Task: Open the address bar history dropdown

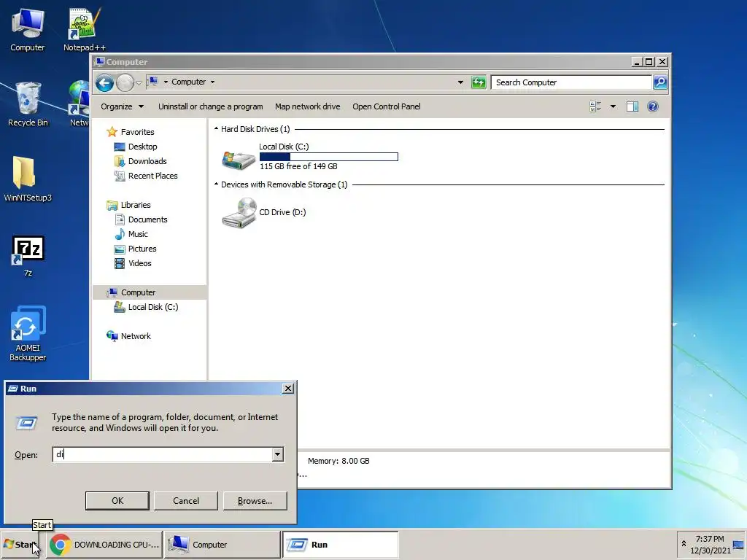Action: [460, 82]
